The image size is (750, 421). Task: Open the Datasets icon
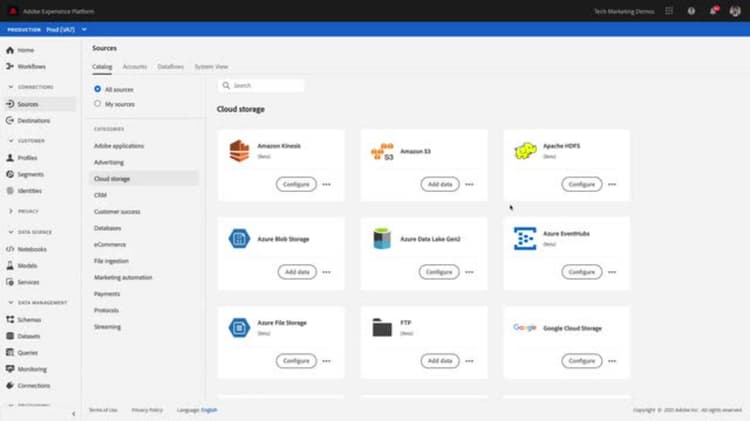(x=10, y=336)
